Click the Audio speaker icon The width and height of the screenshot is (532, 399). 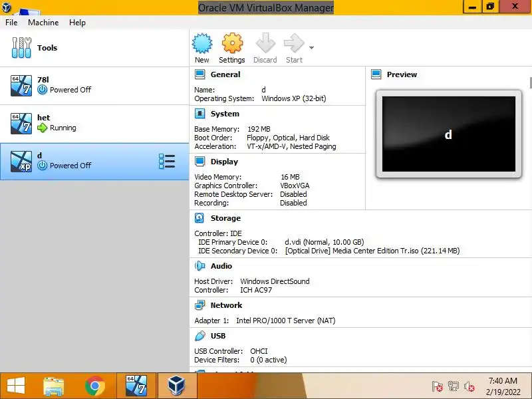(200, 266)
